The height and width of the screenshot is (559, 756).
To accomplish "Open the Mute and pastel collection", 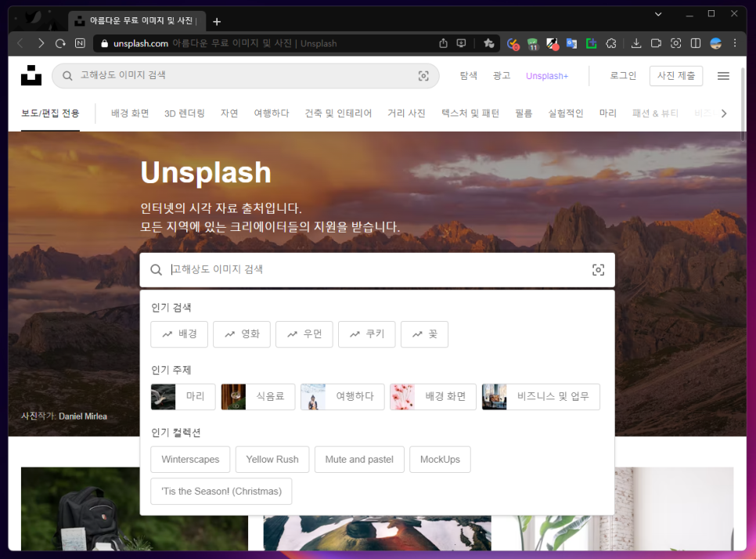I will (x=359, y=460).
